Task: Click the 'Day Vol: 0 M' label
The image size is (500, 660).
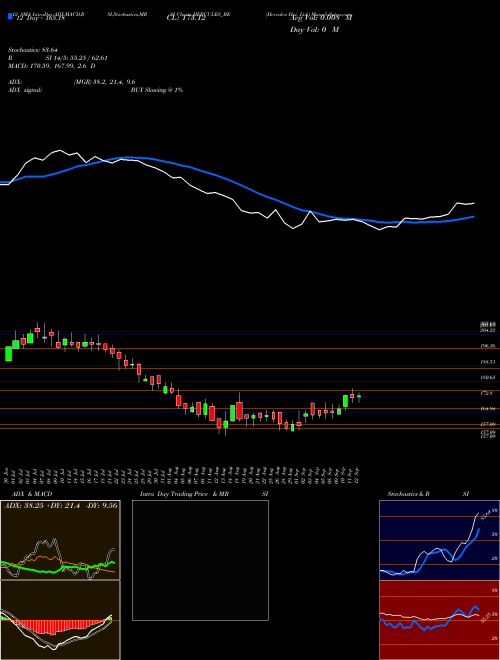Action: click(314, 29)
